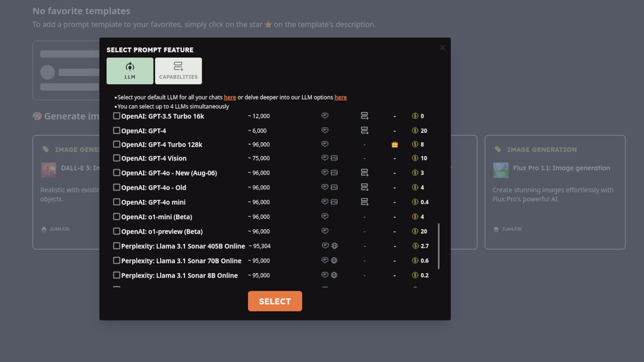644x362 pixels.
Task: Click the image icon in GPT-4o New (Aug-06) row
Action: click(x=334, y=173)
